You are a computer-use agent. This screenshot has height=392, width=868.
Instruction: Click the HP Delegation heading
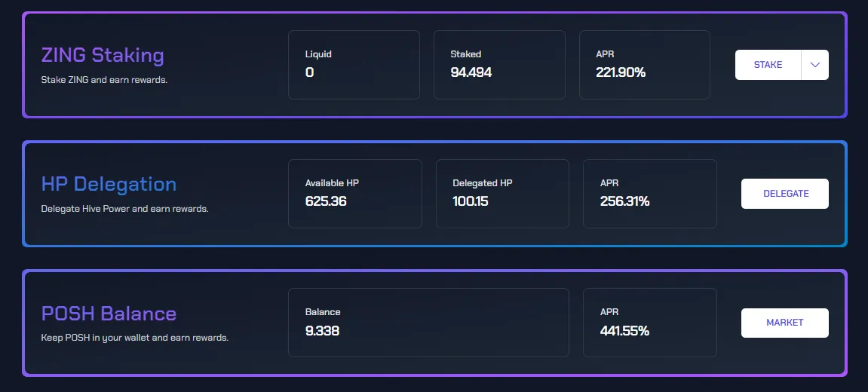pos(109,185)
